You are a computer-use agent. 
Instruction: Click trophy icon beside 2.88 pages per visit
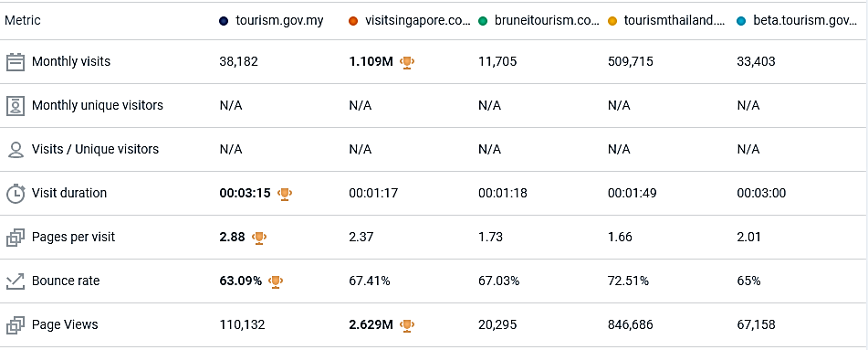click(259, 238)
